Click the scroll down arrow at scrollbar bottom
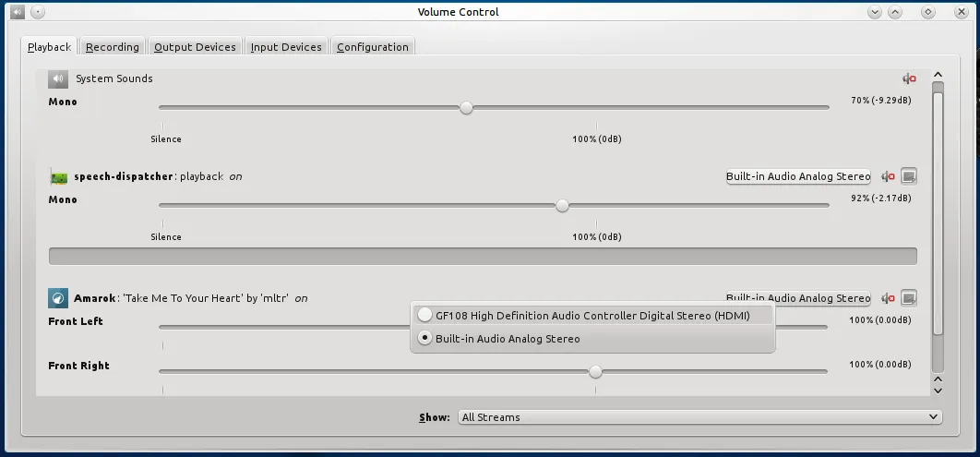This screenshot has width=980, height=457. [x=938, y=391]
